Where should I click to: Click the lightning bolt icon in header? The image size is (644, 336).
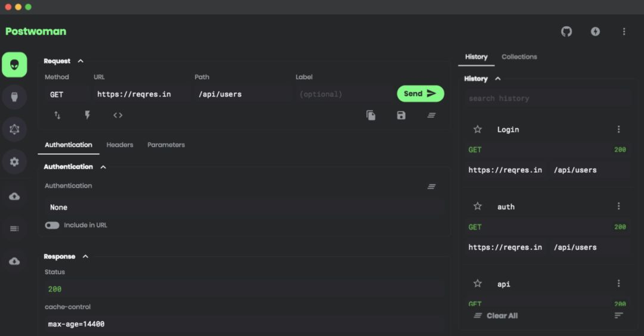(x=595, y=32)
